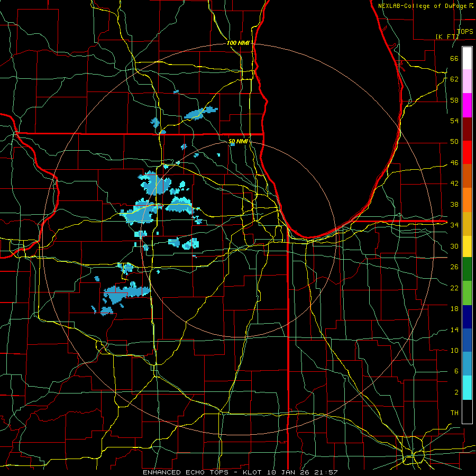This screenshot has height=476, width=476.
Task: Click the legend value 22
Action: (454, 288)
